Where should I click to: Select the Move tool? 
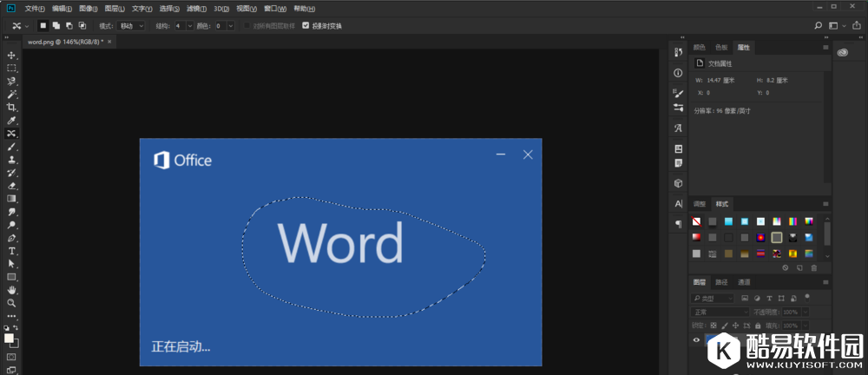[x=11, y=55]
